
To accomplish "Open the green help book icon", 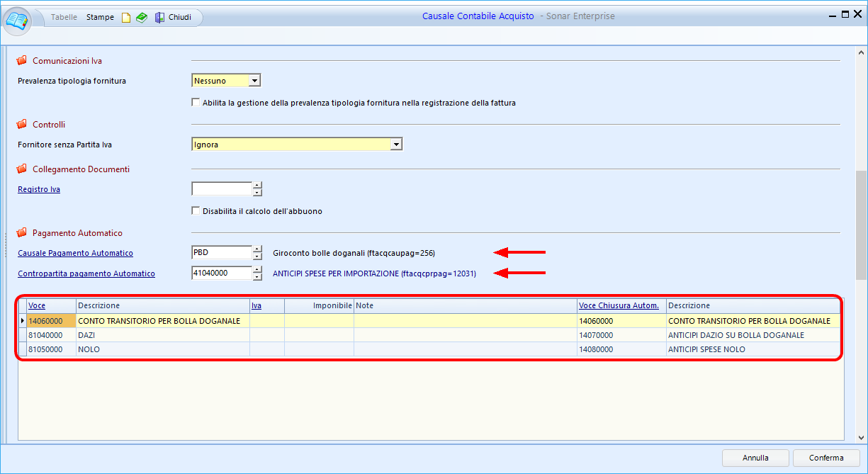I will coord(142,18).
